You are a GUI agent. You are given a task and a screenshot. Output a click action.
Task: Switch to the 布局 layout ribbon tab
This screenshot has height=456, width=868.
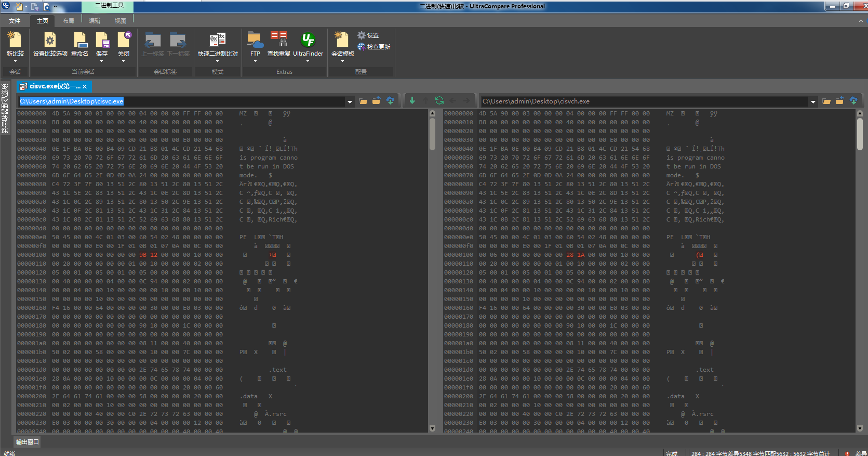click(69, 21)
